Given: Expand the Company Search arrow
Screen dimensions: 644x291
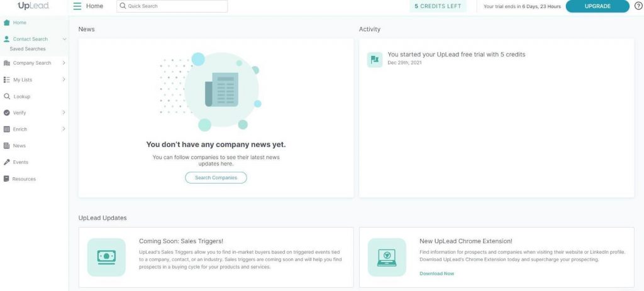Looking at the screenshot, I should [64, 63].
